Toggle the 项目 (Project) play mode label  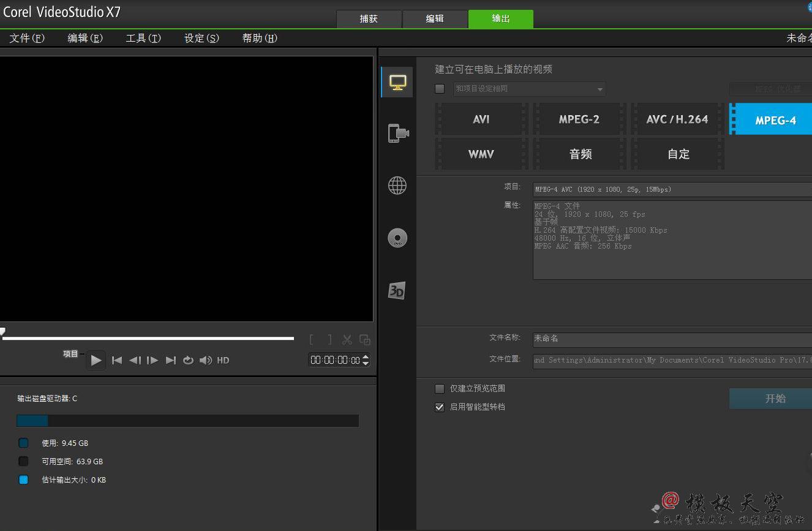click(70, 353)
